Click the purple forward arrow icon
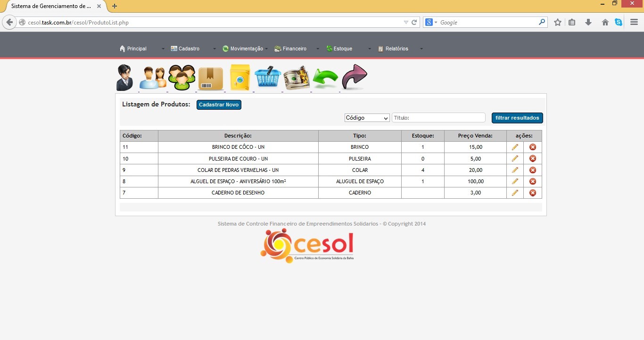This screenshot has height=340, width=644. pyautogui.click(x=354, y=77)
